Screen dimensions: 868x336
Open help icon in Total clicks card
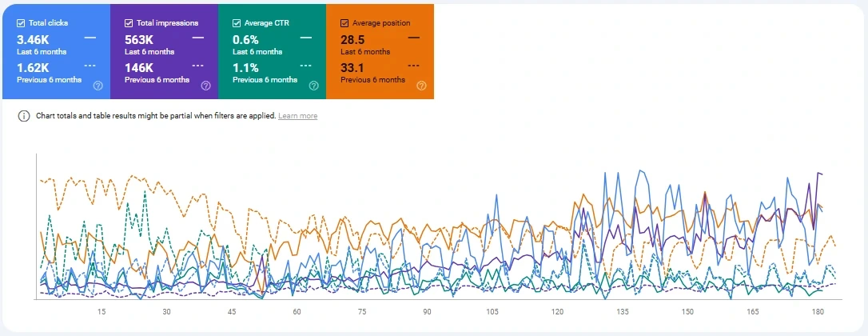point(98,86)
